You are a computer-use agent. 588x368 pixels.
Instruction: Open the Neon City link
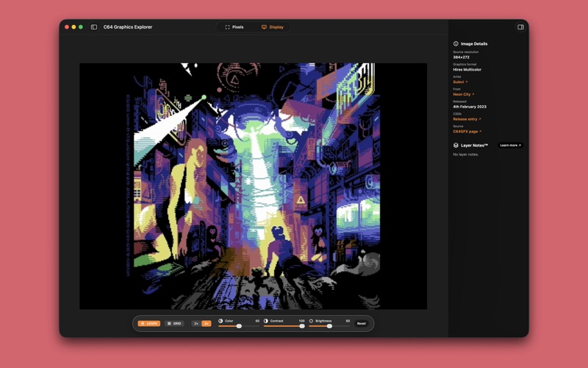tap(464, 94)
